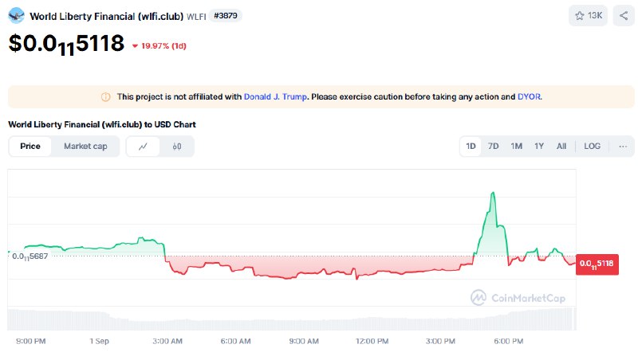Select the 7D time range
The image size is (638, 364).
[493, 147]
